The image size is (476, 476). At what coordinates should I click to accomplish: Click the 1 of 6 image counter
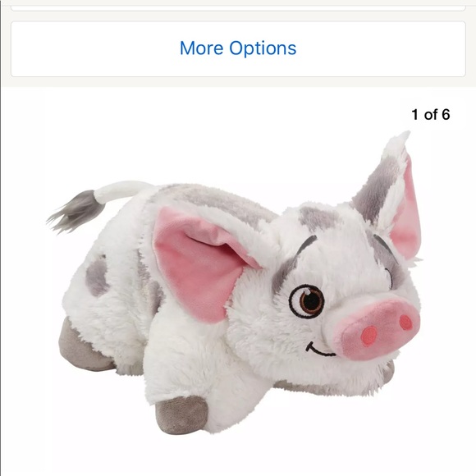[431, 115]
